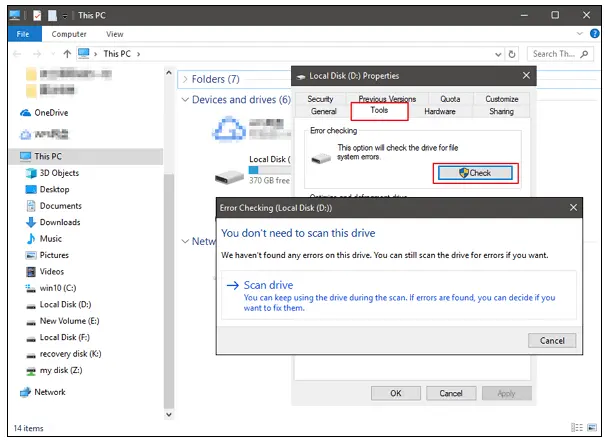Image resolution: width=609 pixels, height=446 pixels.
Task: Click the Music folder icon in sidebar
Action: tap(29, 239)
